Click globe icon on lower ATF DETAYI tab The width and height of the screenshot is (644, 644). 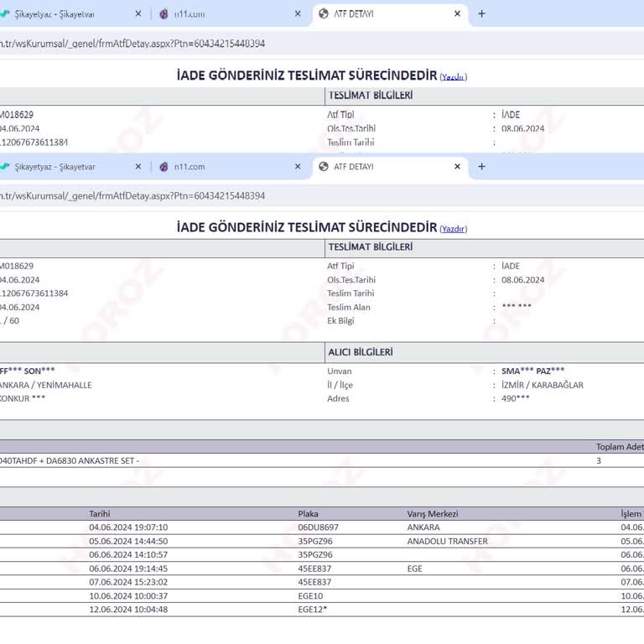324,166
